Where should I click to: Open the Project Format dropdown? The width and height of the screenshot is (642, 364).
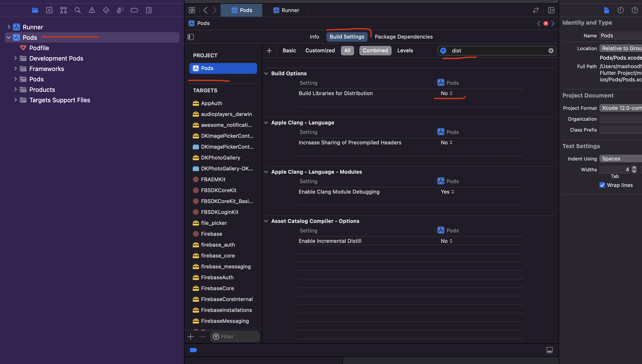click(x=620, y=108)
